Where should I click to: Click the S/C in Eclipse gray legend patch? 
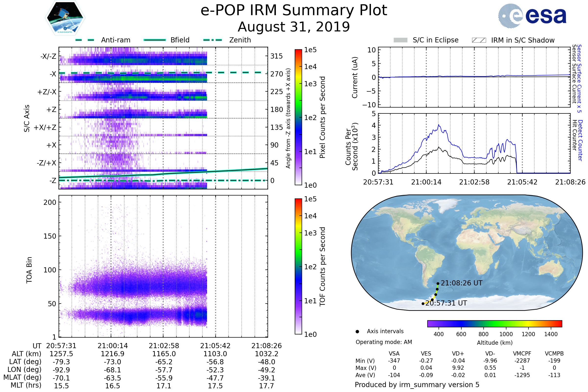(401, 40)
